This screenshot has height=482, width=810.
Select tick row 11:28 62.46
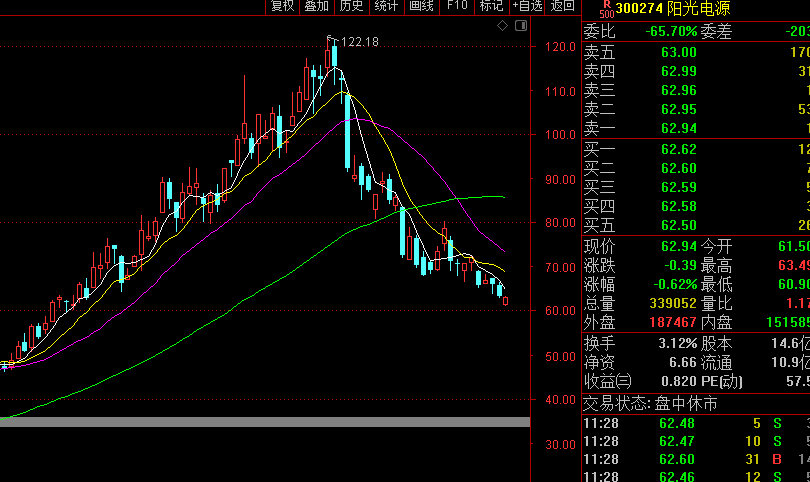pyautogui.click(x=696, y=476)
